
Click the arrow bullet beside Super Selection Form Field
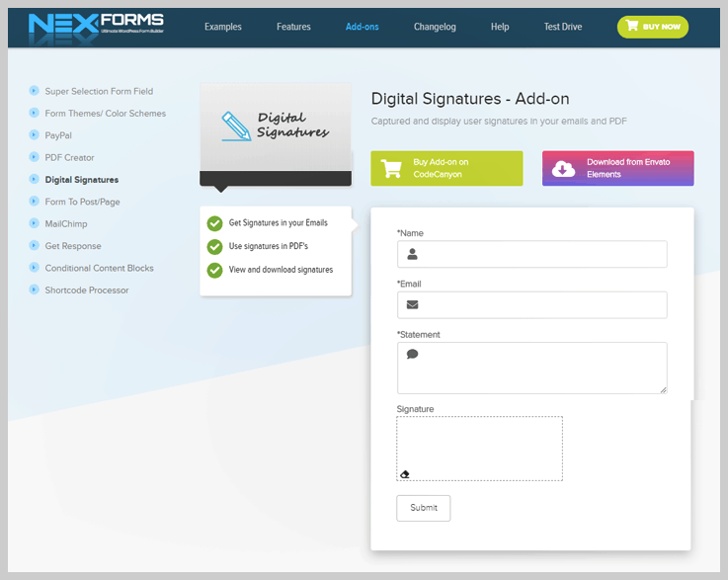[x=34, y=91]
